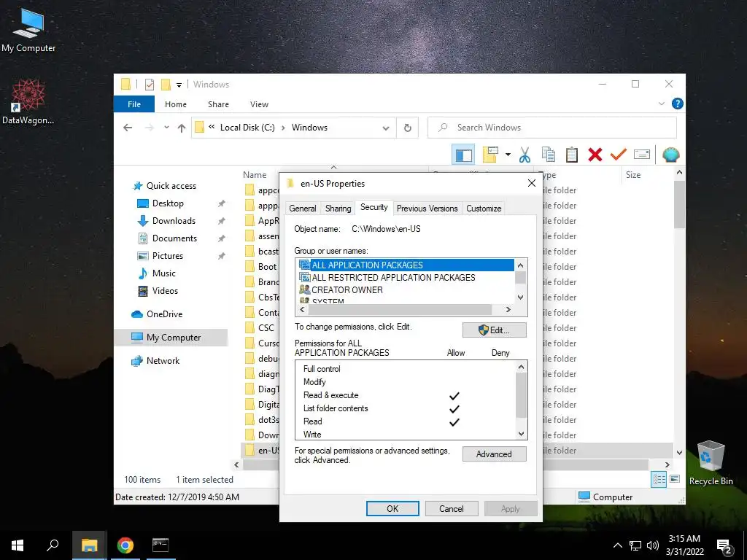Toggle the navigation pane toolbar icon
The width and height of the screenshot is (747, 560).
(x=463, y=155)
